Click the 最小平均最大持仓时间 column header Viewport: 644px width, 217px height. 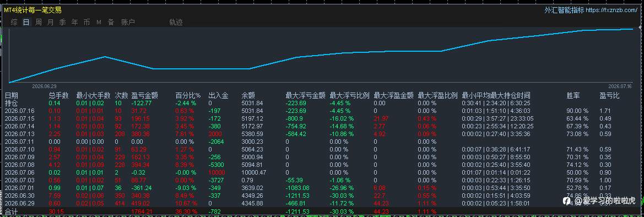coord(496,96)
